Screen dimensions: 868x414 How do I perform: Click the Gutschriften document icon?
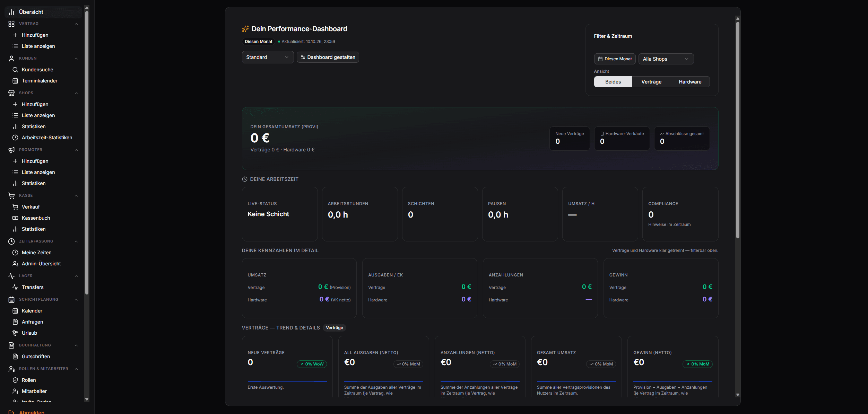click(15, 356)
